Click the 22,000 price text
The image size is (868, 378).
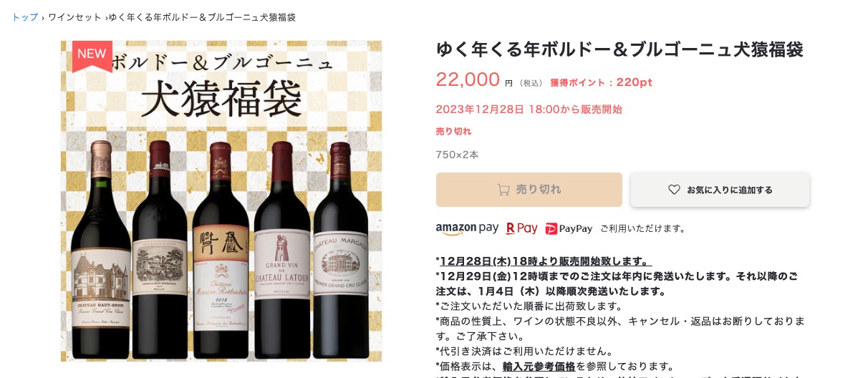coord(468,79)
